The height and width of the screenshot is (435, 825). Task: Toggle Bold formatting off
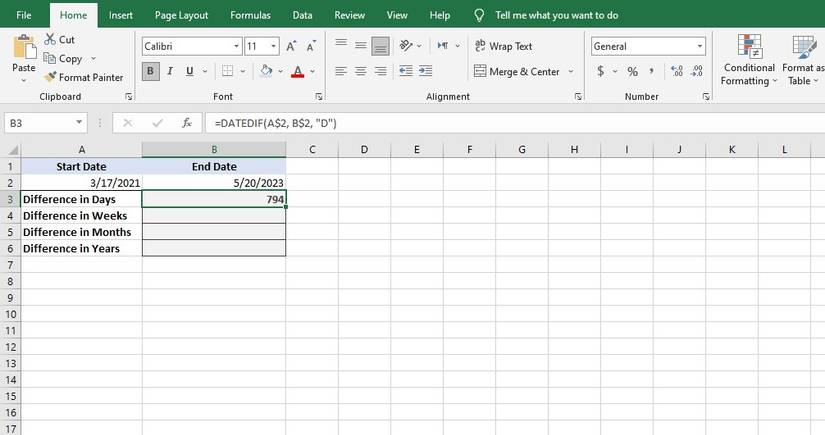151,71
